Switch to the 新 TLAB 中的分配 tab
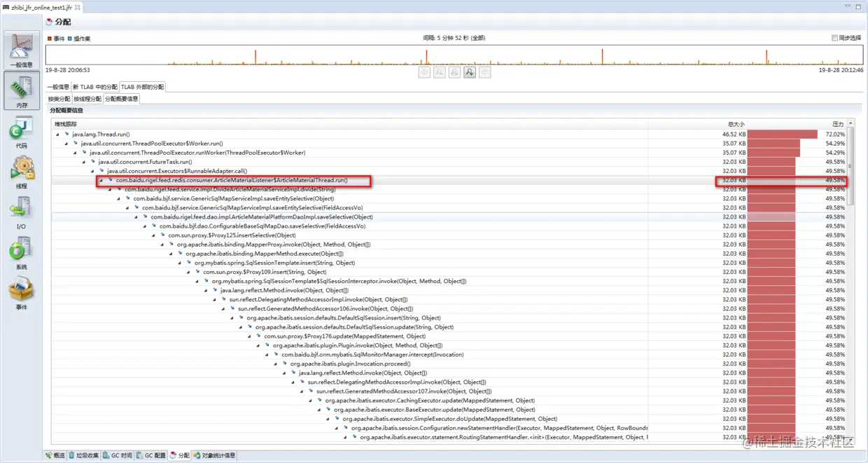 click(95, 87)
